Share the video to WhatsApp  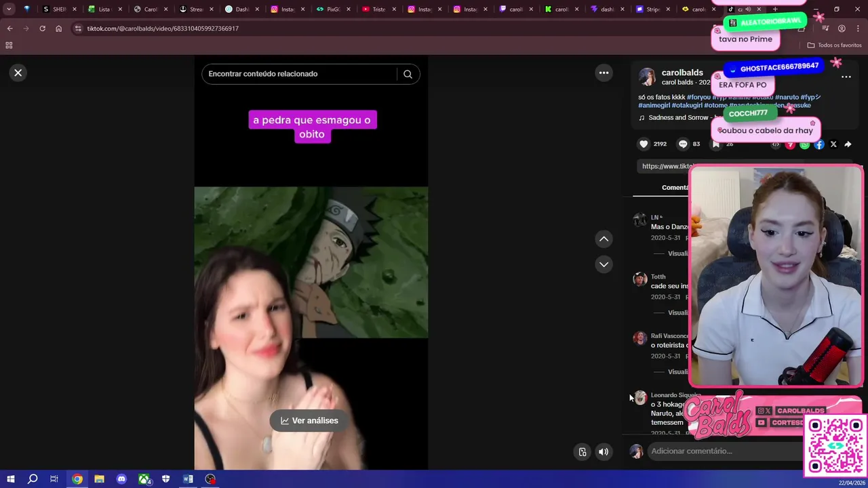coord(805,144)
